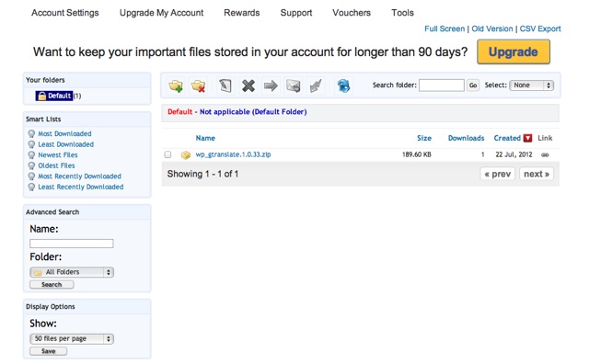
Task: Open the Full Screen link
Action: coord(445,28)
